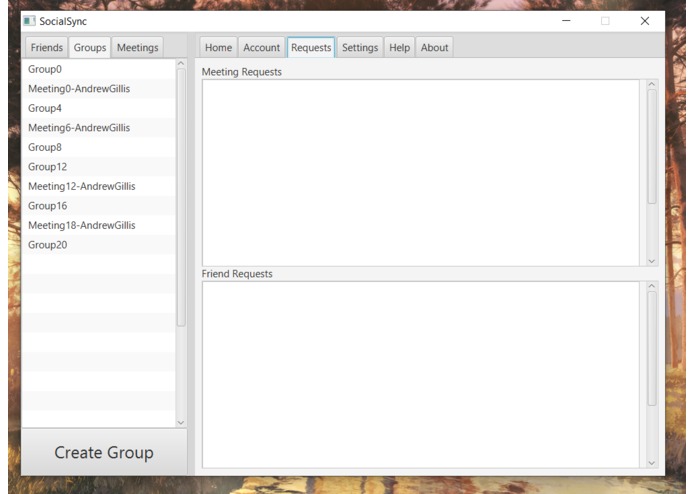Go to the Home tab
The height and width of the screenshot is (494, 695).
click(218, 47)
